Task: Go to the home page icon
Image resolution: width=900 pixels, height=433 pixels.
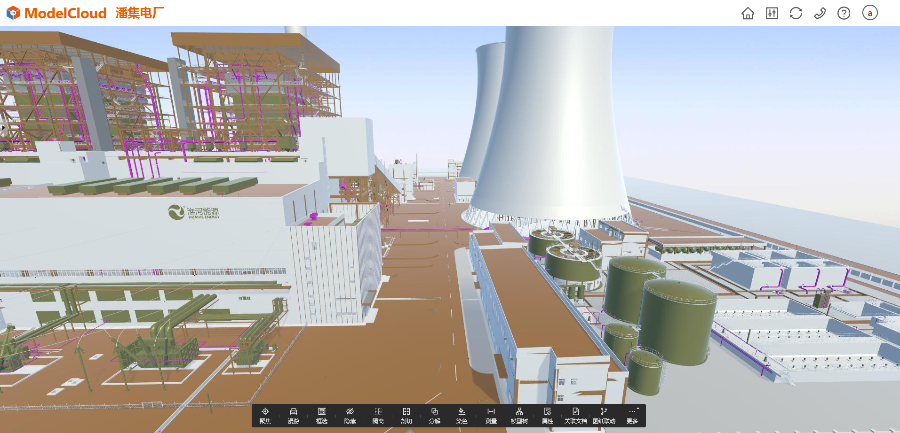Action: click(x=747, y=13)
